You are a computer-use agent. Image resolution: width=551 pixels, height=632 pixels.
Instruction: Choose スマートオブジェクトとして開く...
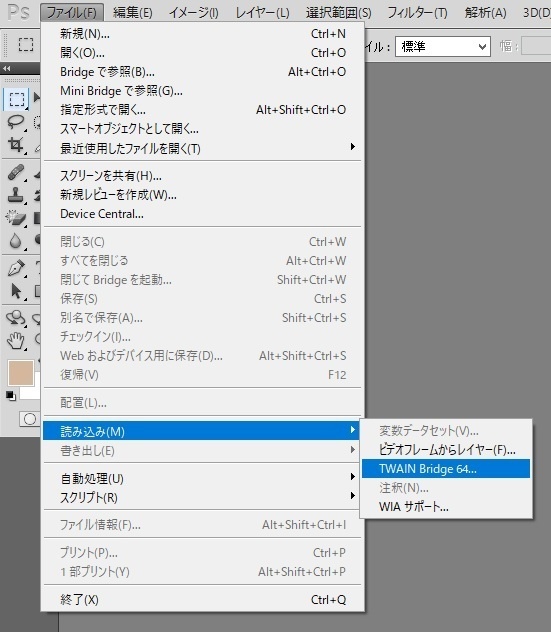(203, 129)
